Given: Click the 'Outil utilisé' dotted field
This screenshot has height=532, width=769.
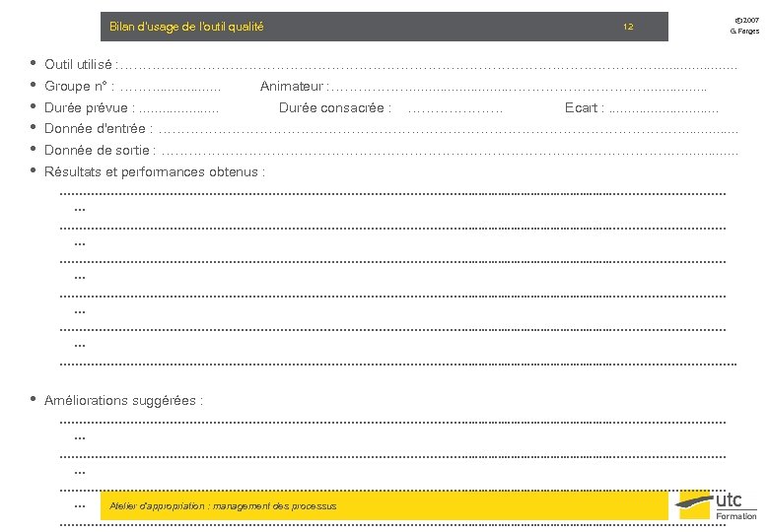Looking at the screenshot, I should [429, 67].
